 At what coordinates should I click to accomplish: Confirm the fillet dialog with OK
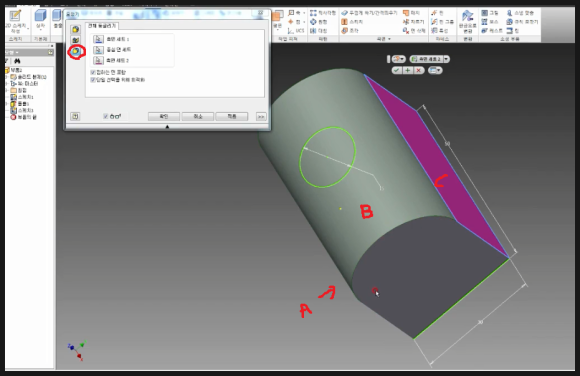(163, 117)
